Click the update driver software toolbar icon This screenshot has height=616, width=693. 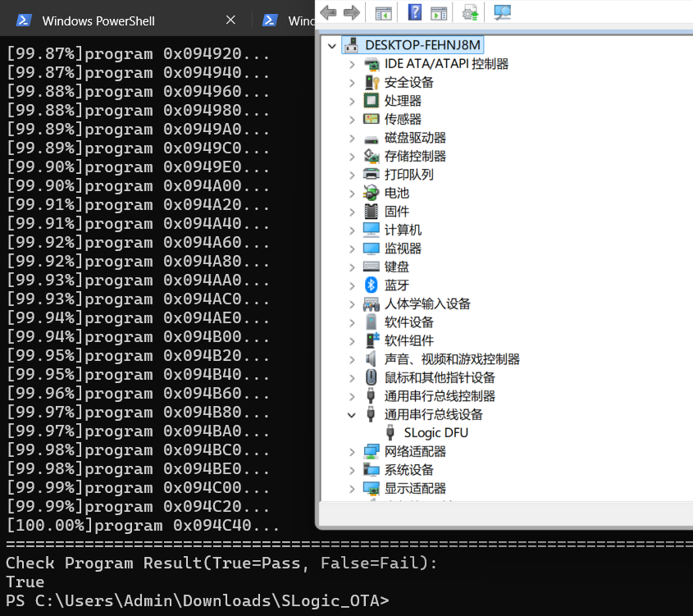(x=470, y=12)
